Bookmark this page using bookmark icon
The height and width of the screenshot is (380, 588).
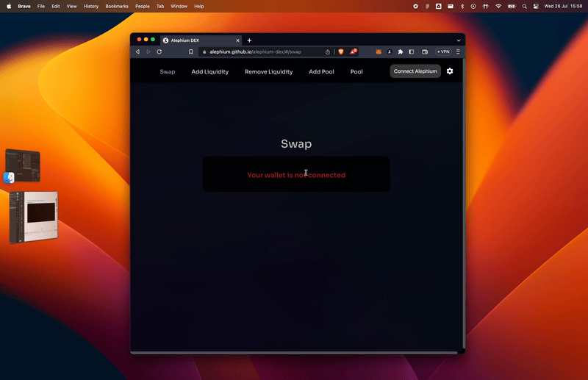click(x=191, y=52)
